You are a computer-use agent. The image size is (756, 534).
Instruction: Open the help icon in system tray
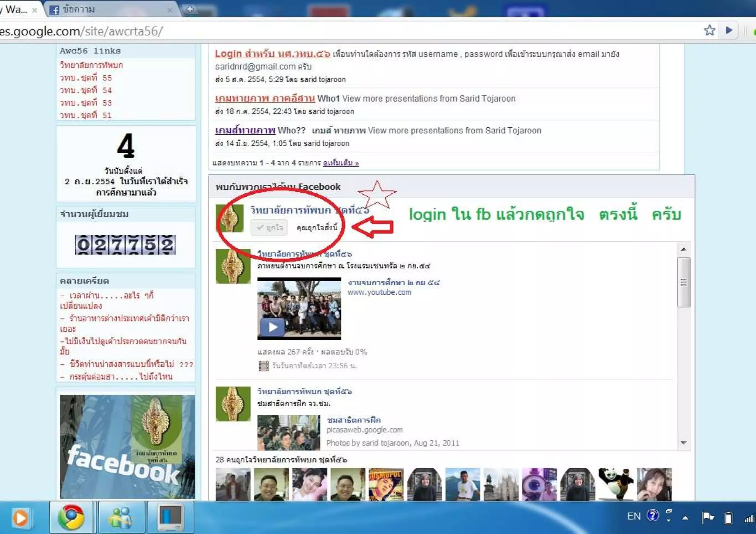click(x=653, y=516)
